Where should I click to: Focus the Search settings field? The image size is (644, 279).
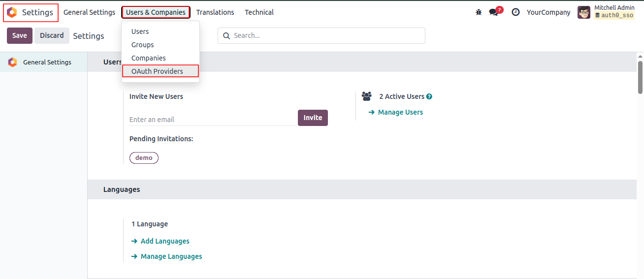pyautogui.click(x=322, y=35)
